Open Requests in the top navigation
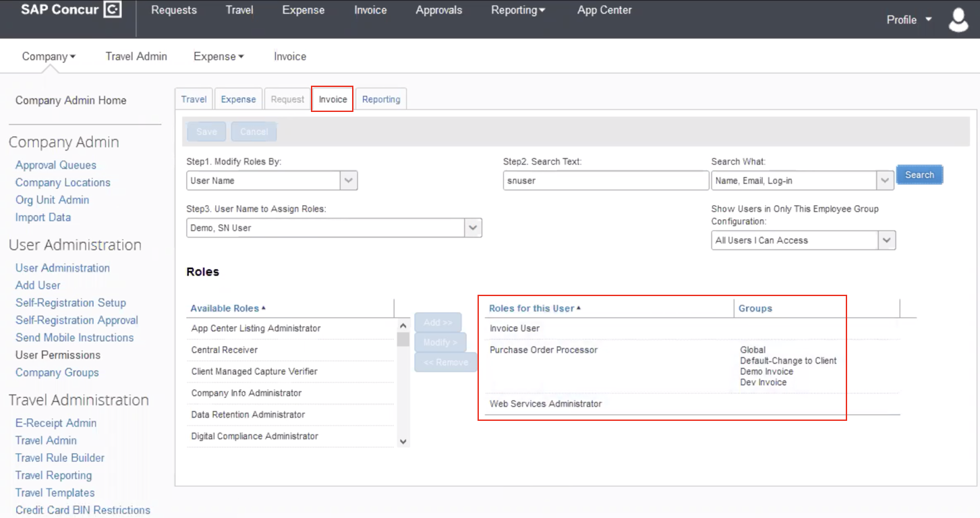 174,10
